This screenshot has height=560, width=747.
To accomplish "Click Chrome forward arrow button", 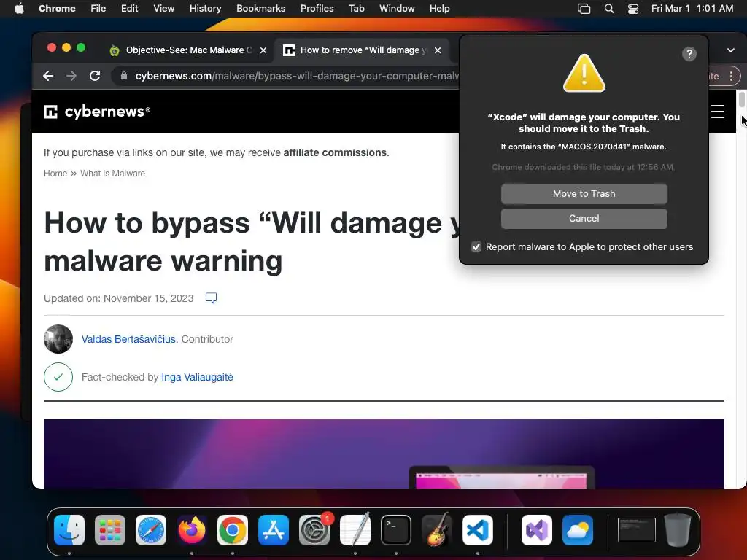I will 71,76.
